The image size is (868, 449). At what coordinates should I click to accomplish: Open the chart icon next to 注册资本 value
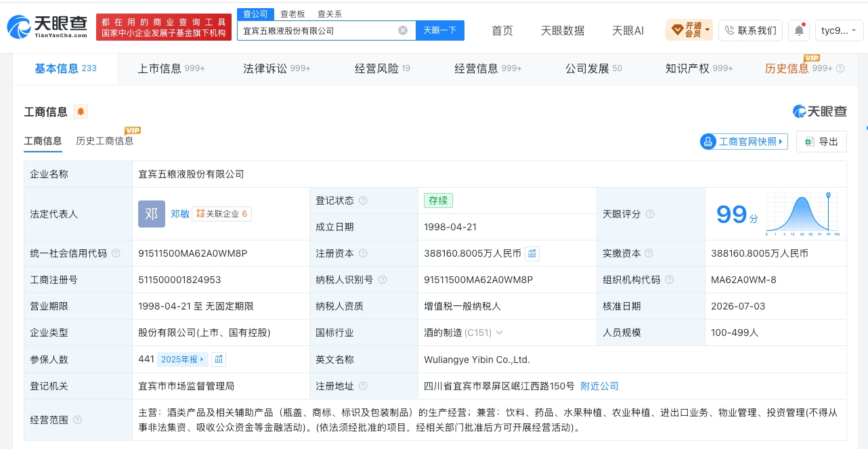[532, 253]
